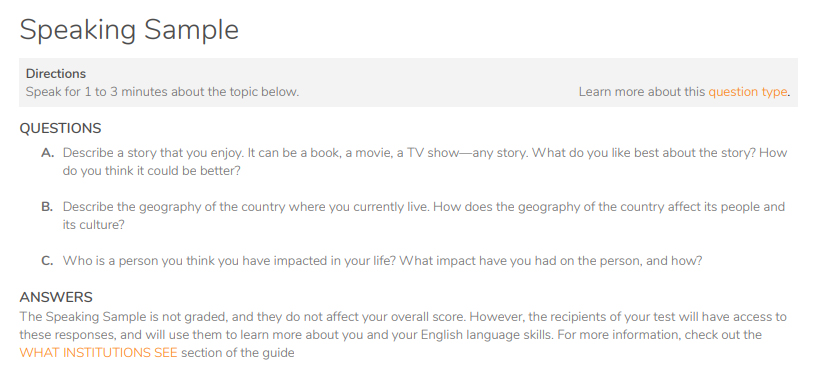Click the Directions label
This screenshot has height=387, width=826.
[x=56, y=74]
